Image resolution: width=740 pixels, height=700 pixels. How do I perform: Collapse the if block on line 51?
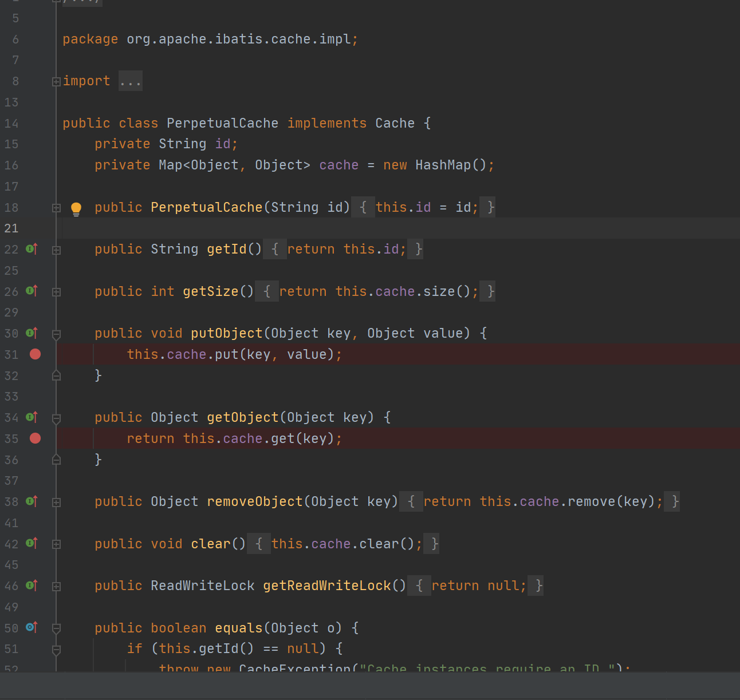(56, 650)
